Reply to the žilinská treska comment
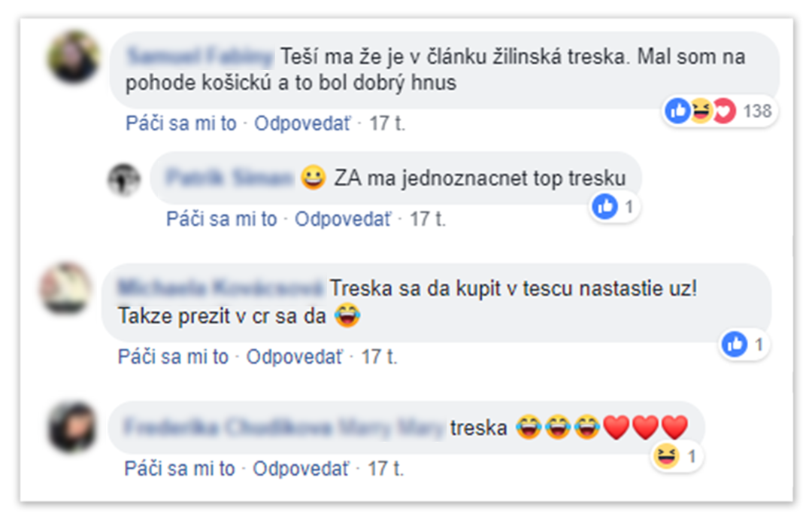The width and height of the screenshot is (812, 520). tap(302, 123)
